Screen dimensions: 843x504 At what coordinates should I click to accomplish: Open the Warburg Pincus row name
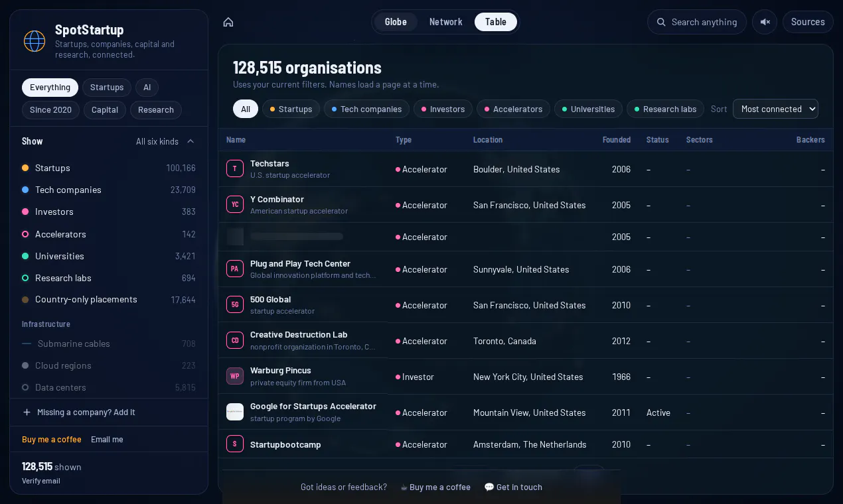[281, 371]
